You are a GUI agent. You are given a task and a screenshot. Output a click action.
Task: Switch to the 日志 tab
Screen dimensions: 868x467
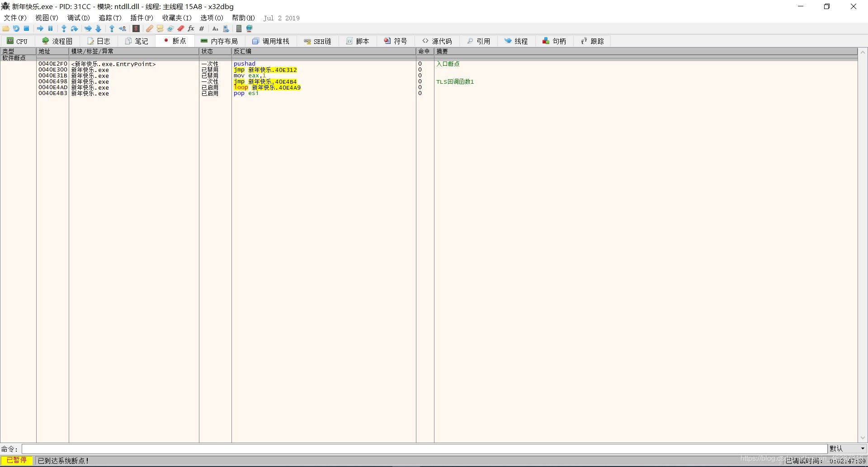pyautogui.click(x=99, y=41)
